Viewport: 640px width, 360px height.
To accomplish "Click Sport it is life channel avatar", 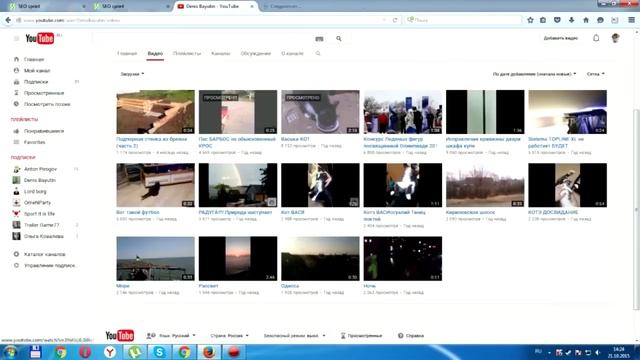I will (16, 213).
